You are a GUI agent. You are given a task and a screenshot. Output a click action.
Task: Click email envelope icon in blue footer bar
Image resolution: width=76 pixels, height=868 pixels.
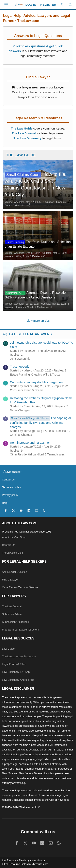click(x=36, y=511)
